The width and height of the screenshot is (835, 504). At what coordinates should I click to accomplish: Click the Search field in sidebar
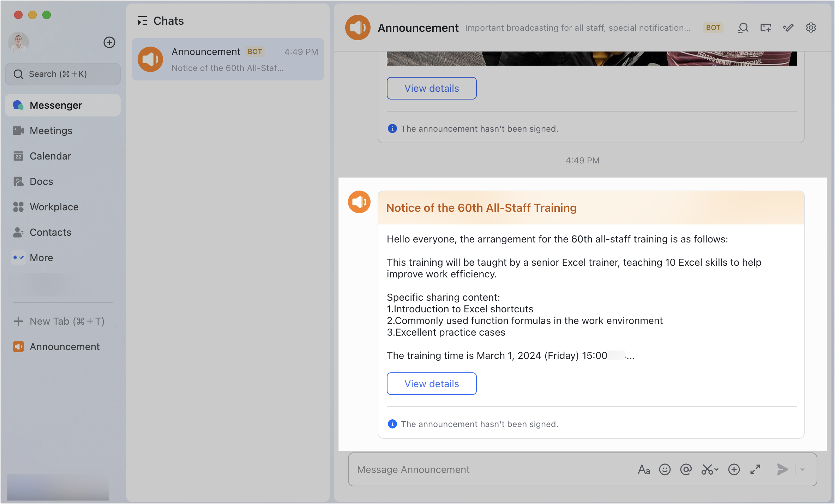(63, 74)
